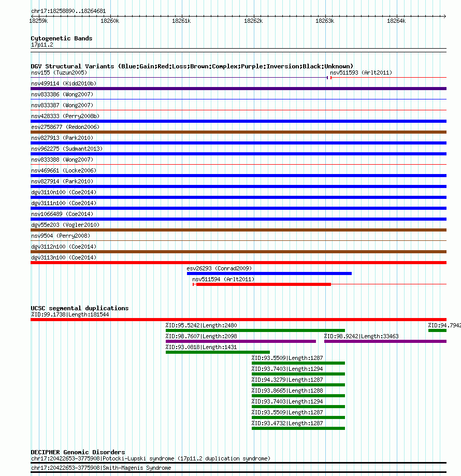461x476 pixels.
Task: Click the Potocki-Lupski syndrome entry
Action: [x=151, y=458]
